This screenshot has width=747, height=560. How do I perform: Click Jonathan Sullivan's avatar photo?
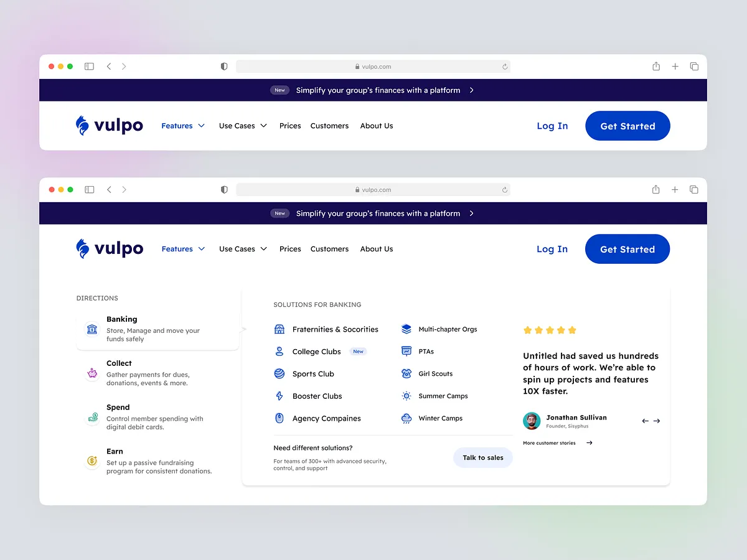tap(532, 421)
